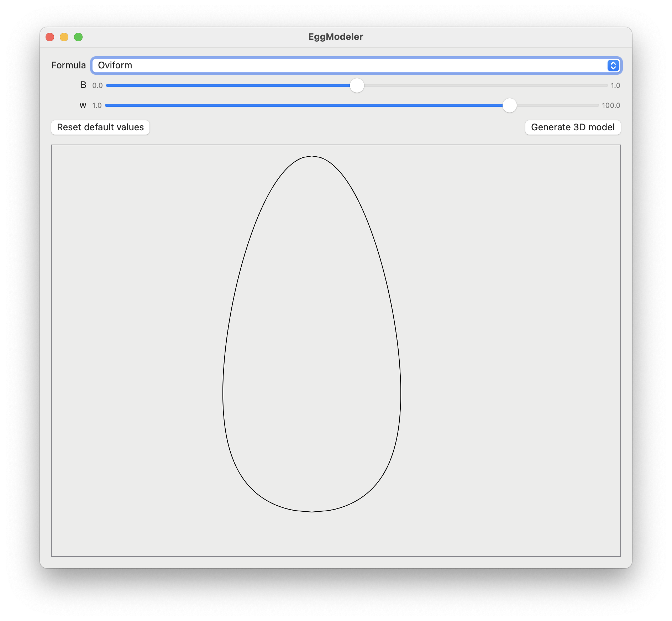Click the blue track of the B slider
Viewport: 672px width, 621px height.
231,85
